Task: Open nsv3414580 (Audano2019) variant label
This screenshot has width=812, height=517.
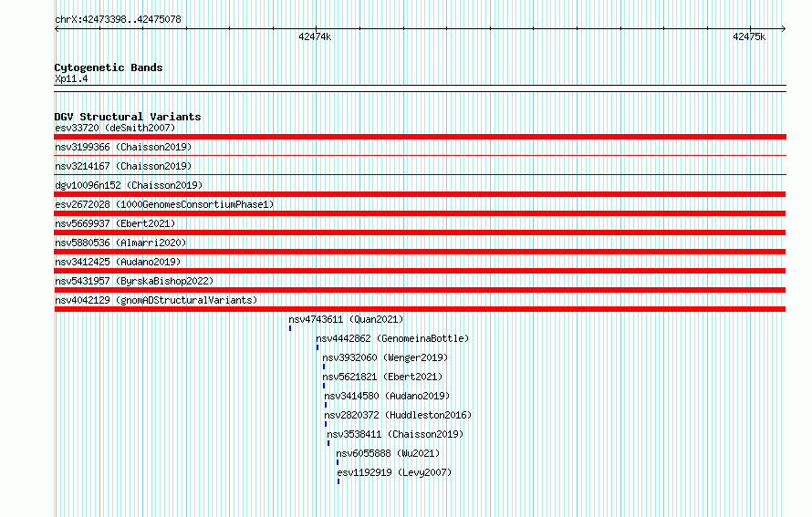Action: click(x=388, y=396)
